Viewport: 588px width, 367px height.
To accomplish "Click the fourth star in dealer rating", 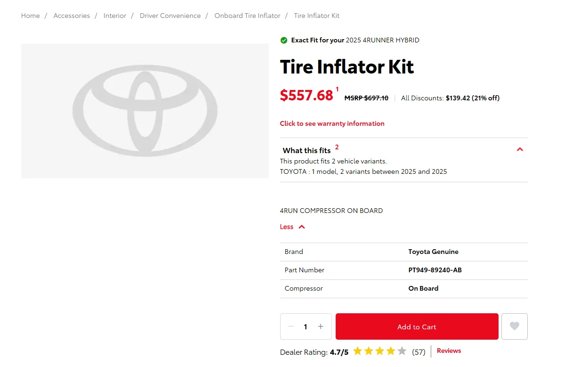I will (391, 351).
